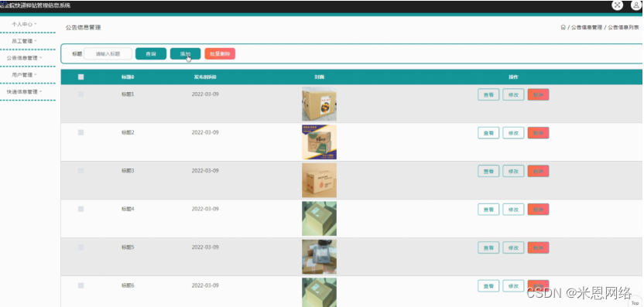Screen dimensions: 644x307
Task: Open the cover thumbnail of 标题1
Action: tap(319, 104)
